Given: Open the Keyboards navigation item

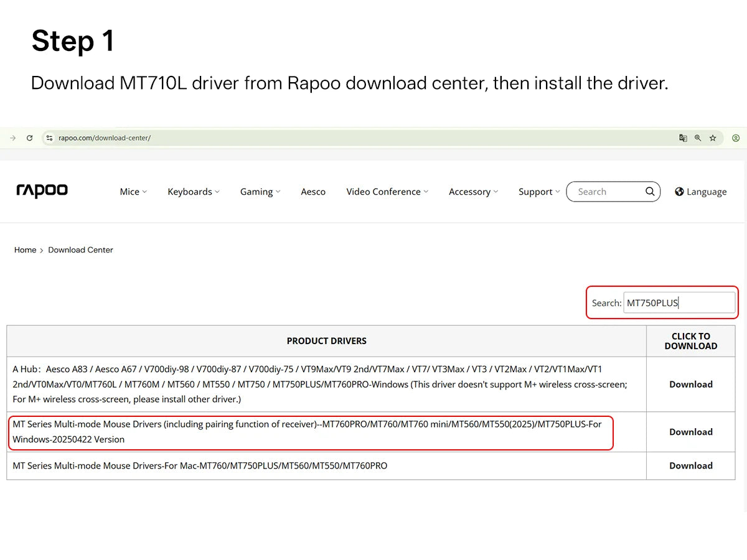Looking at the screenshot, I should pos(190,192).
